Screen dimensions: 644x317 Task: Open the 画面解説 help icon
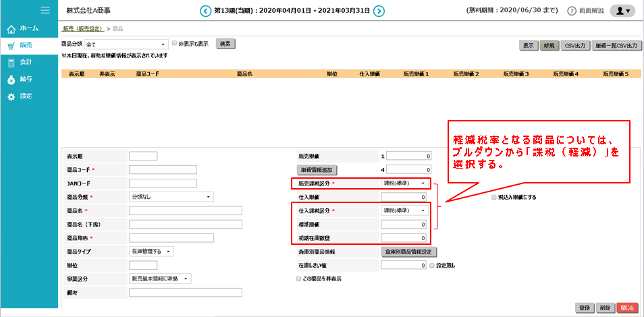(x=572, y=11)
